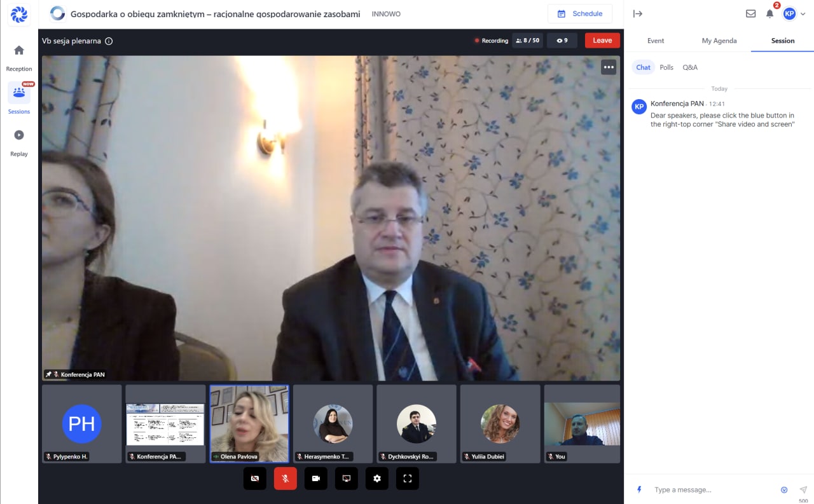Switch to the My Agenda tab

tap(719, 41)
